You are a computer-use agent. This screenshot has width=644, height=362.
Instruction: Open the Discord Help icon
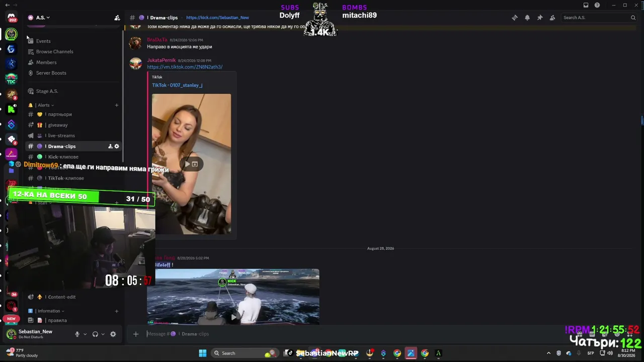[x=597, y=5]
